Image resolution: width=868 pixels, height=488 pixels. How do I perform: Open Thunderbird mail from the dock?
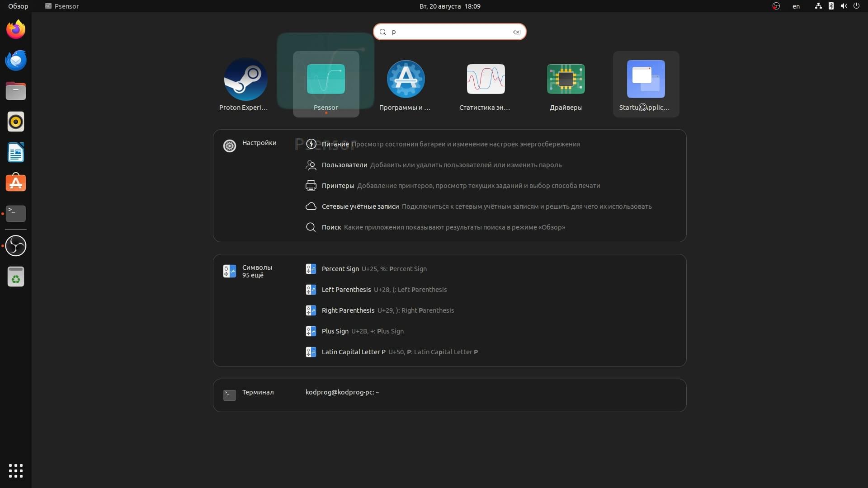tap(16, 61)
